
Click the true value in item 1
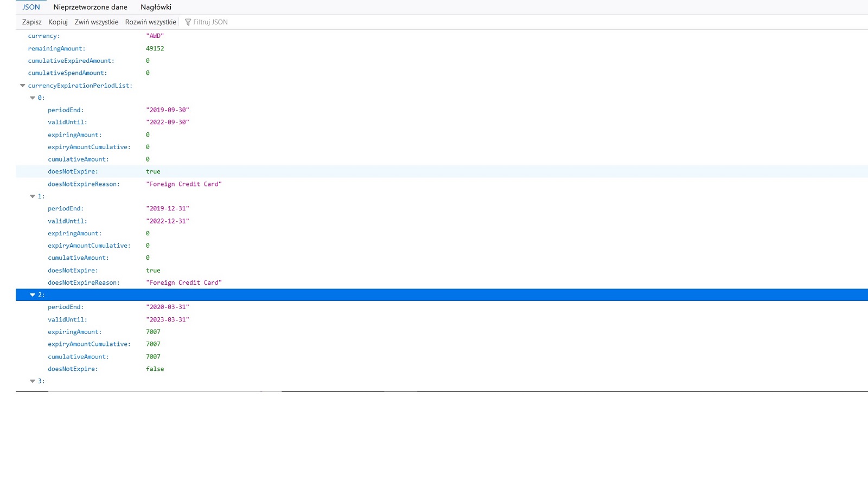point(153,271)
